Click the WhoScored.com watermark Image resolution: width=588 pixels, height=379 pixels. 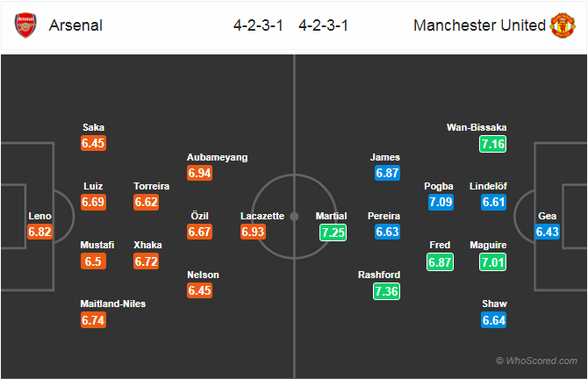click(x=536, y=361)
